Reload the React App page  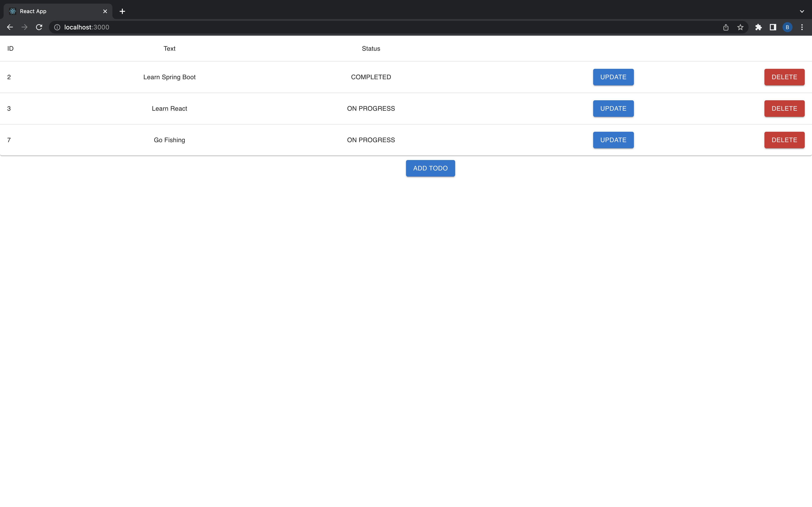39,27
